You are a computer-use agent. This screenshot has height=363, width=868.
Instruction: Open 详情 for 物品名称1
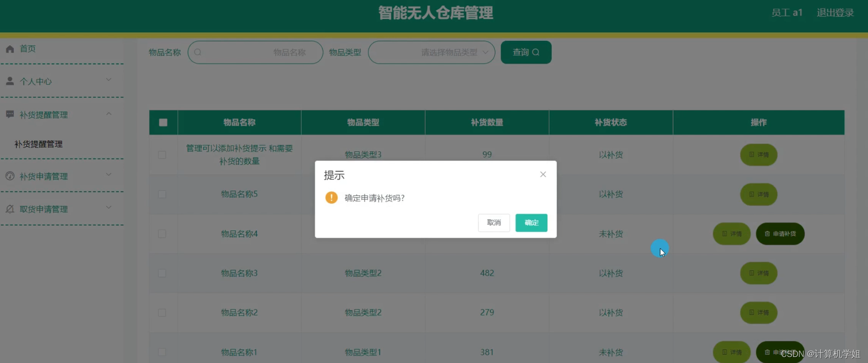(x=732, y=352)
